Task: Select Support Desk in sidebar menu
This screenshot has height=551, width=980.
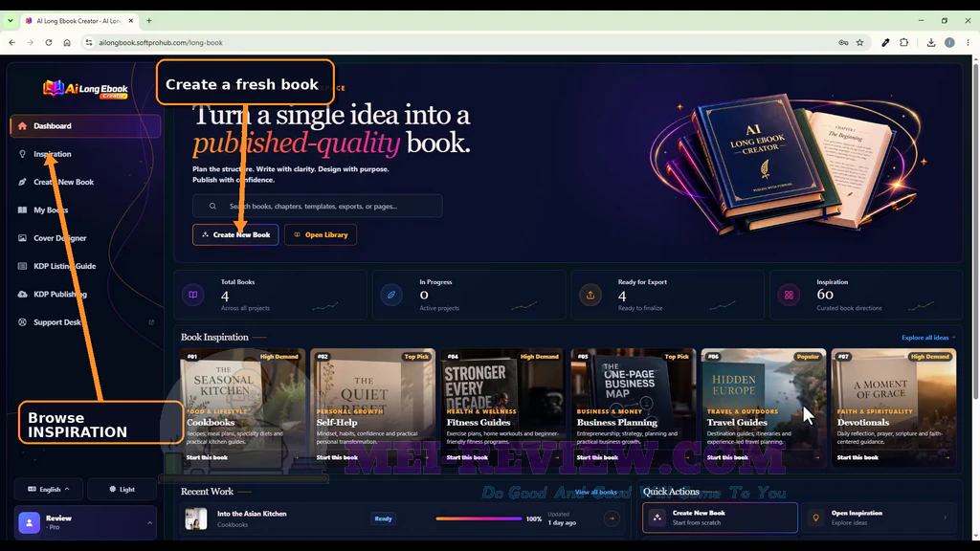Action: coord(85,322)
